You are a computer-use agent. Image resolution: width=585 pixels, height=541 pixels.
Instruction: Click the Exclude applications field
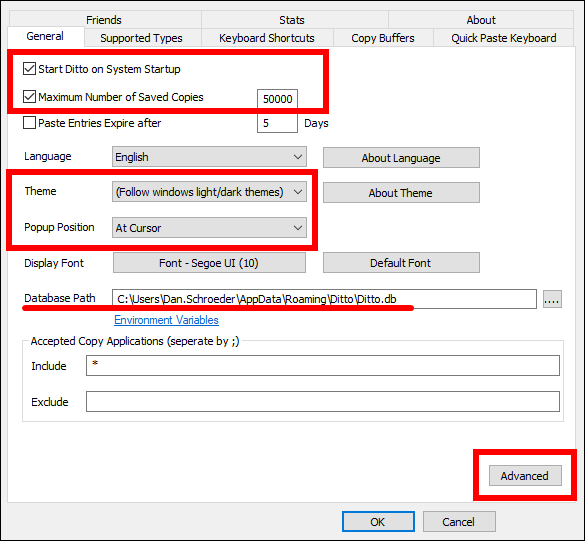tap(323, 401)
